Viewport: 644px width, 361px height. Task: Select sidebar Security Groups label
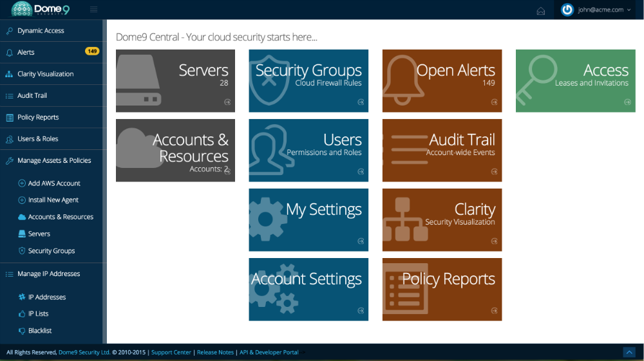pos(52,251)
